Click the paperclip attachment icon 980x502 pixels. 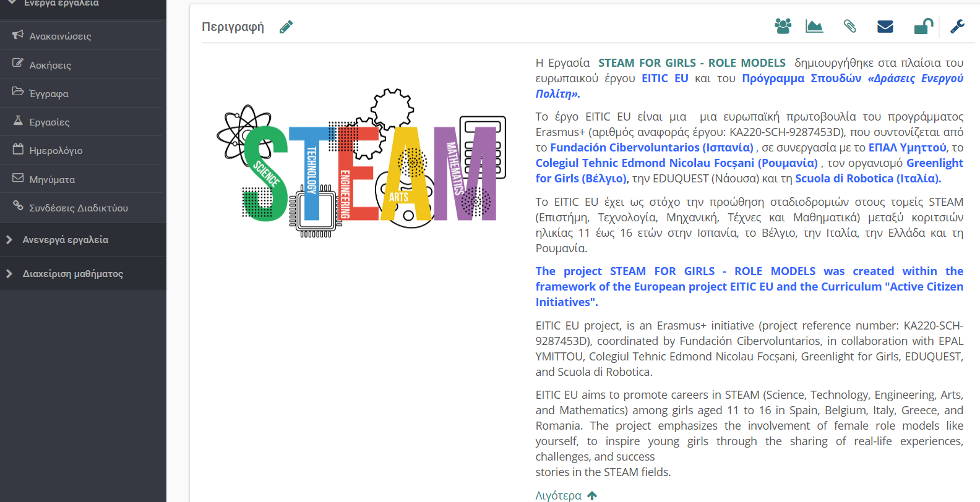coord(849,26)
